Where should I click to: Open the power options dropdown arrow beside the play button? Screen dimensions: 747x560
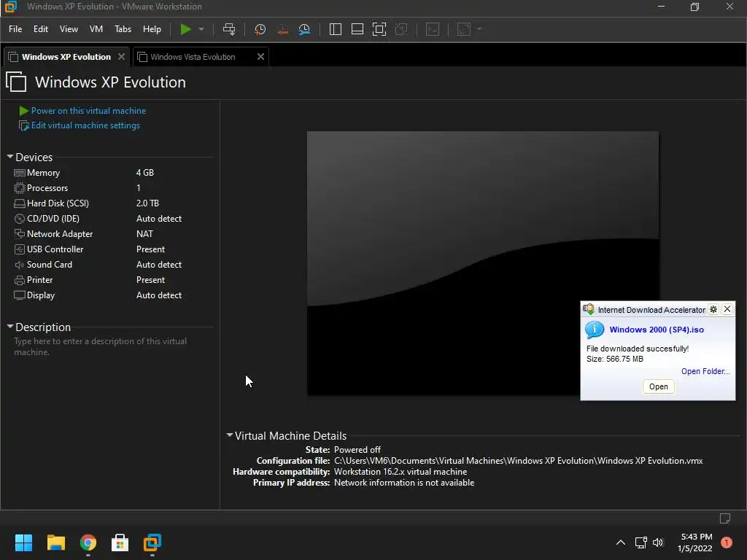tap(201, 29)
